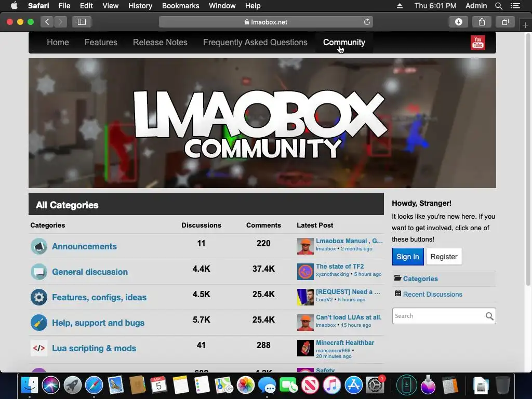532x399 pixels.
Task: Reload the page with the refresh icon
Action: (367, 22)
